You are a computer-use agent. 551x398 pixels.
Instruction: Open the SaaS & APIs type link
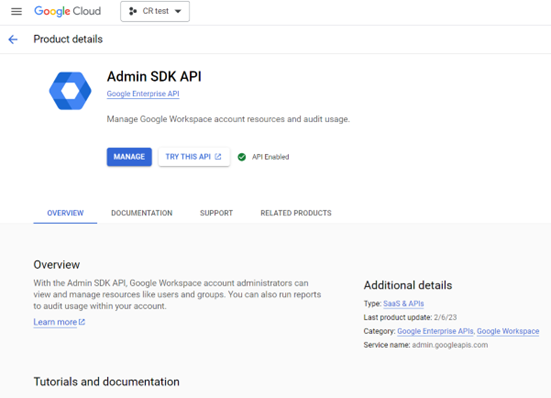tap(403, 304)
